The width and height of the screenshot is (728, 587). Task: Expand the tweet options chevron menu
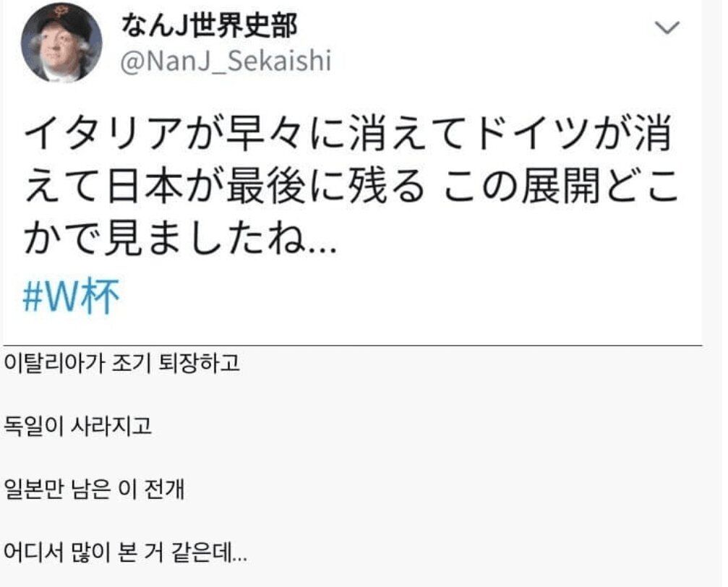point(667,27)
